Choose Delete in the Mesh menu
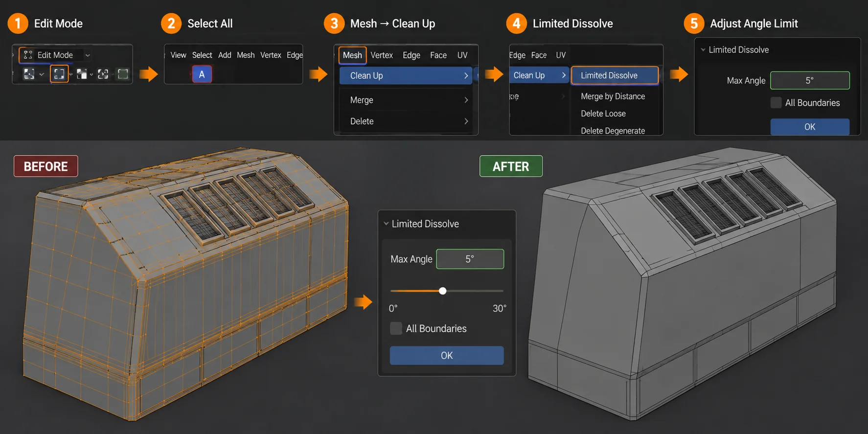The image size is (868, 434). [x=406, y=121]
